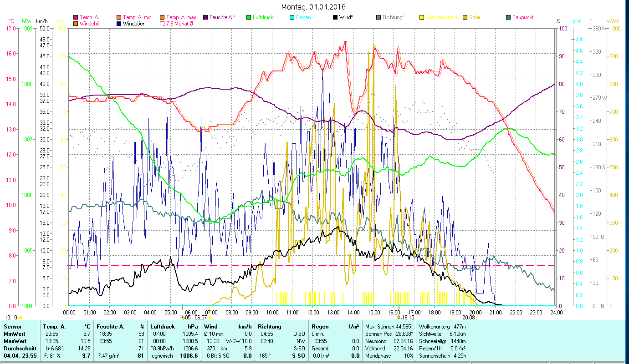This screenshot has width=629, height=364.
Task: Click the "Schneefallgr" label
Action: [x=433, y=341]
